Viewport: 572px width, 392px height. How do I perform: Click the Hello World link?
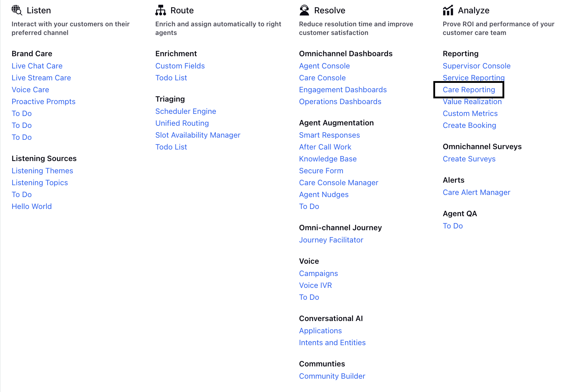click(x=32, y=206)
